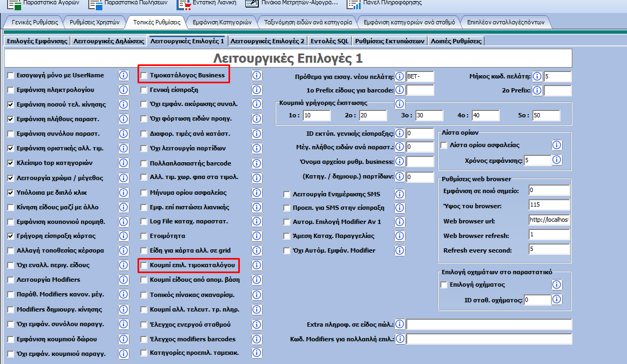Click info icon for Χρόνος εμφάνισης

[x=557, y=160]
